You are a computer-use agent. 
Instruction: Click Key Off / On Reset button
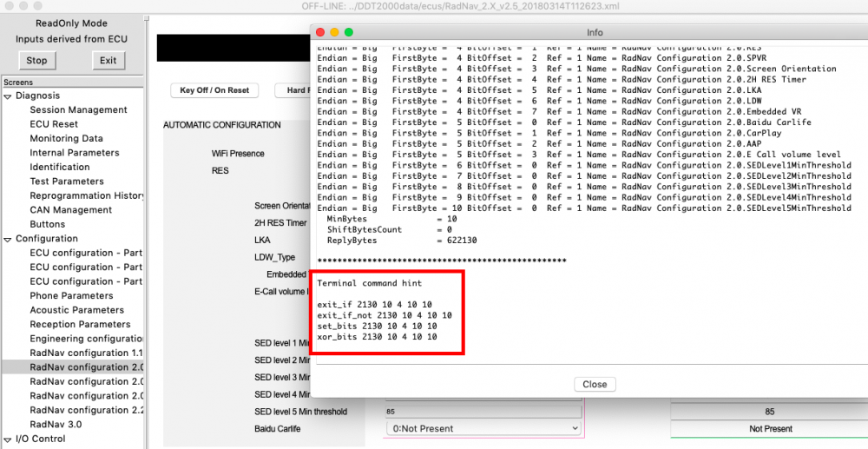pyautogui.click(x=214, y=90)
